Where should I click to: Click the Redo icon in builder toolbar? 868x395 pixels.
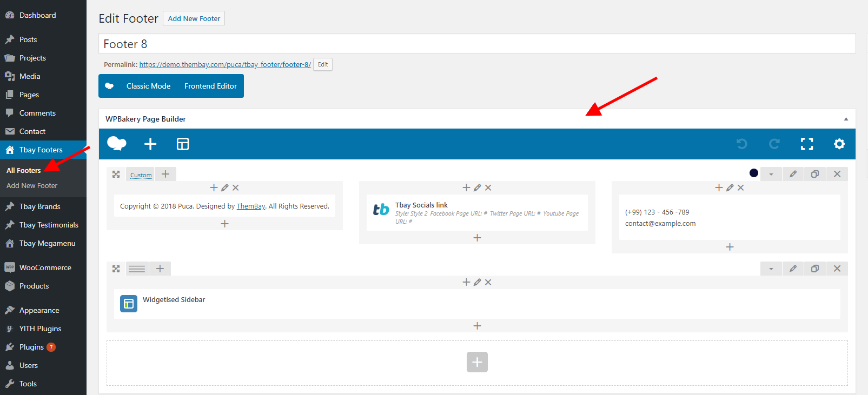coord(774,144)
